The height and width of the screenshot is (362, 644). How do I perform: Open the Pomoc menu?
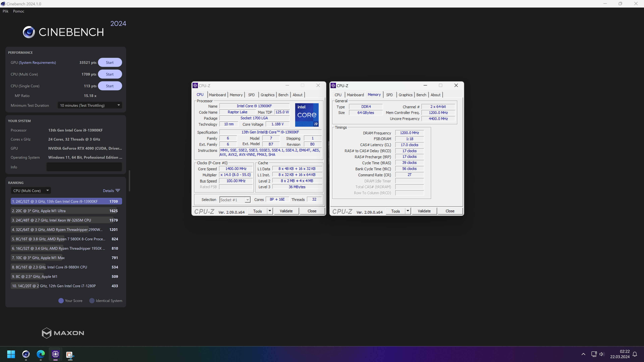click(x=18, y=11)
